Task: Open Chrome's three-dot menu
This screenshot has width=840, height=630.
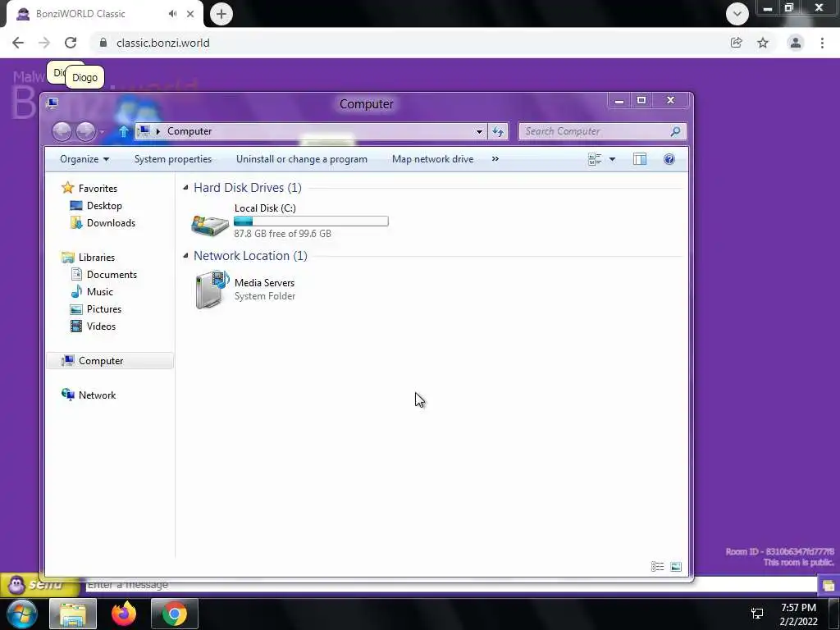Action: [822, 43]
